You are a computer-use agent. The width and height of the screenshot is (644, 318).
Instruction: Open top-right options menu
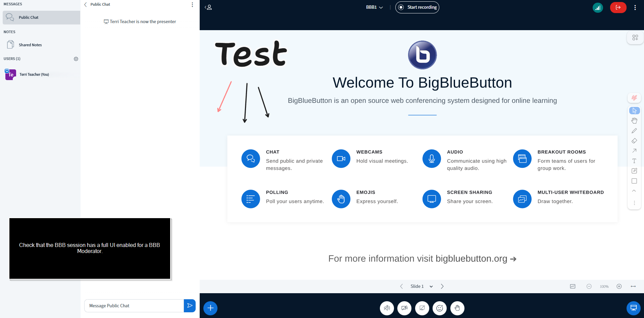pos(635,7)
